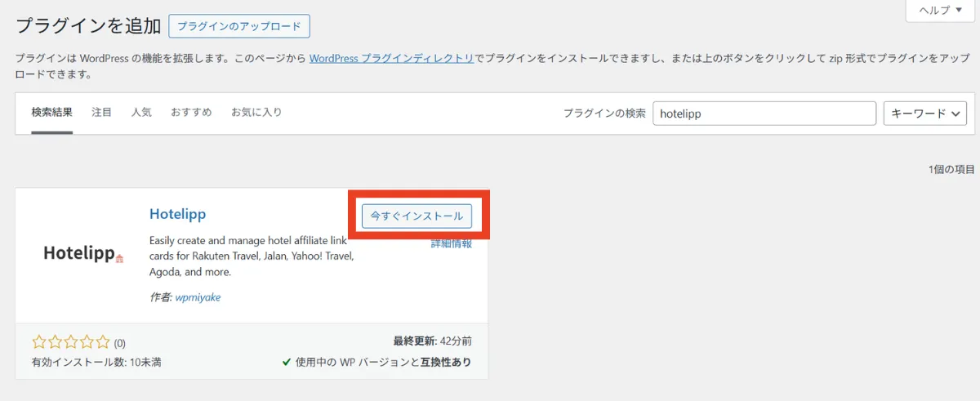The height and width of the screenshot is (401, 980).
Task: Open the author wpmiyake link
Action: coord(198,297)
